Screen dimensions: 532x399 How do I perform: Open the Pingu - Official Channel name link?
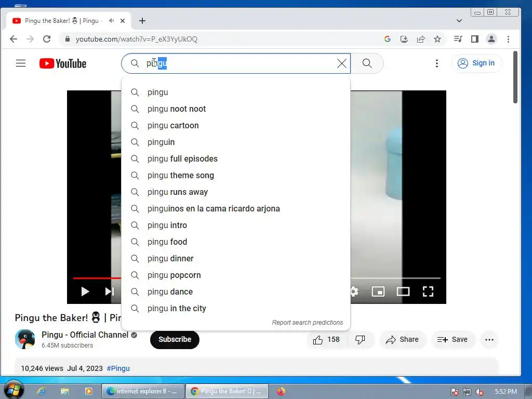[x=85, y=335]
